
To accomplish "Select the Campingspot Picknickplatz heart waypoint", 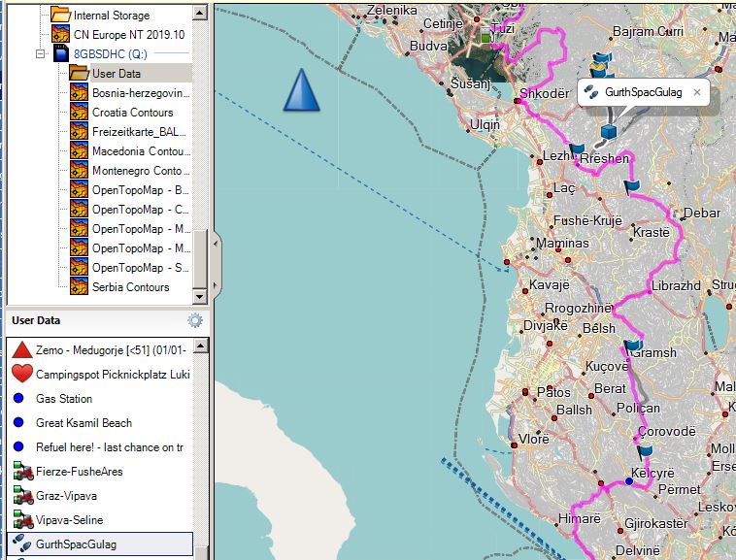I will point(112,374).
